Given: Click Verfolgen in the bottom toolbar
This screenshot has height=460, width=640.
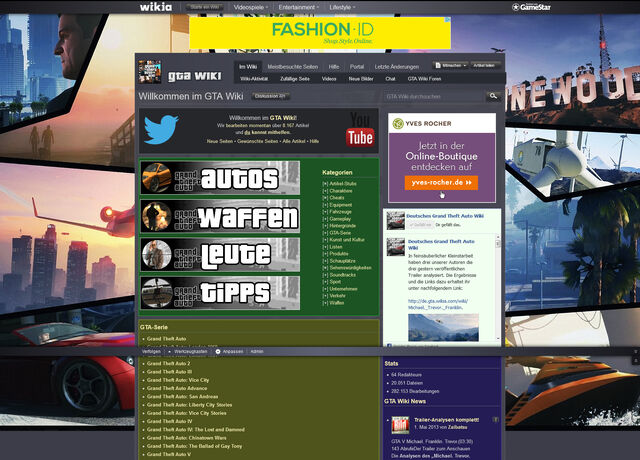Looking at the screenshot, I should click(x=151, y=351).
